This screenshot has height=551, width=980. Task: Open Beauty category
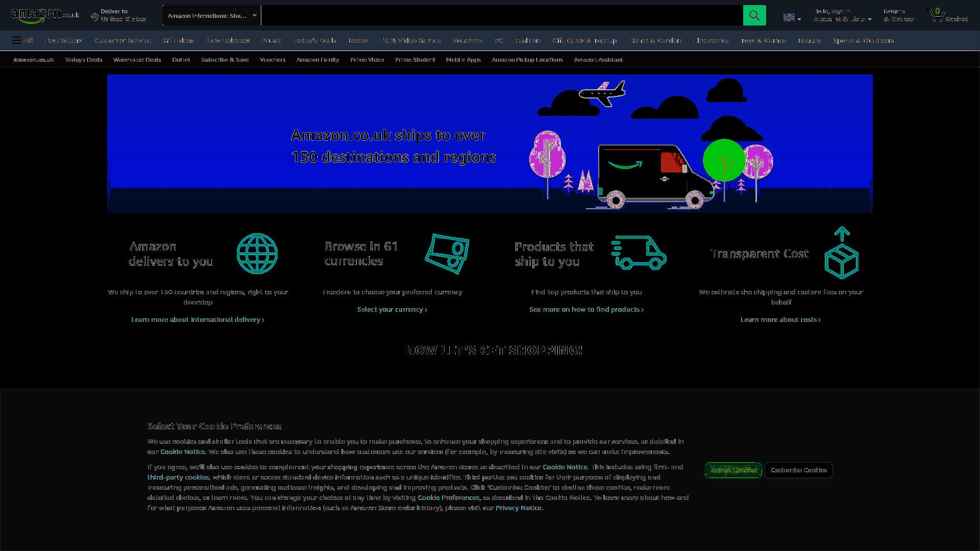click(810, 40)
